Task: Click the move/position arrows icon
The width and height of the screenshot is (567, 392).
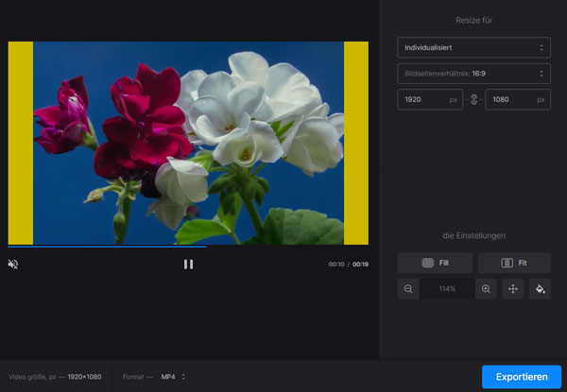Action: 513,290
